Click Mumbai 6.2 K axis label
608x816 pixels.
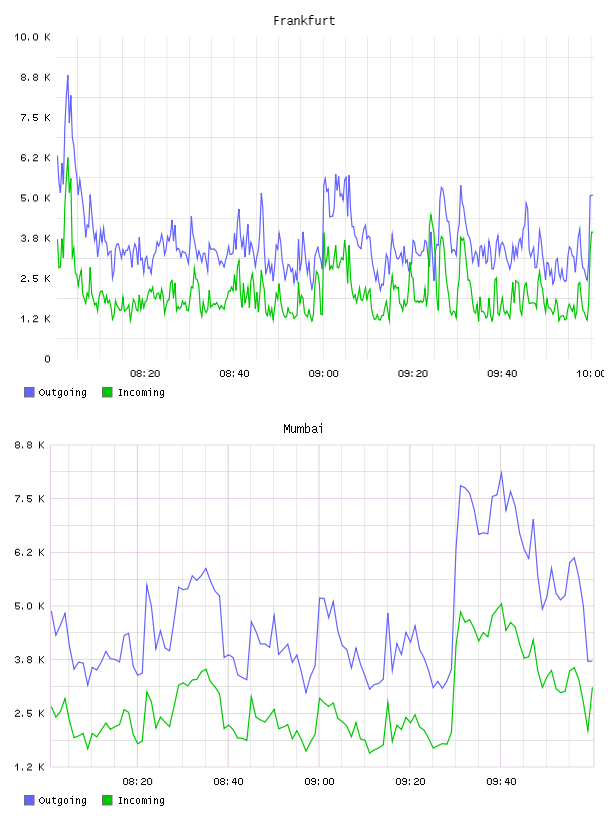click(29, 553)
